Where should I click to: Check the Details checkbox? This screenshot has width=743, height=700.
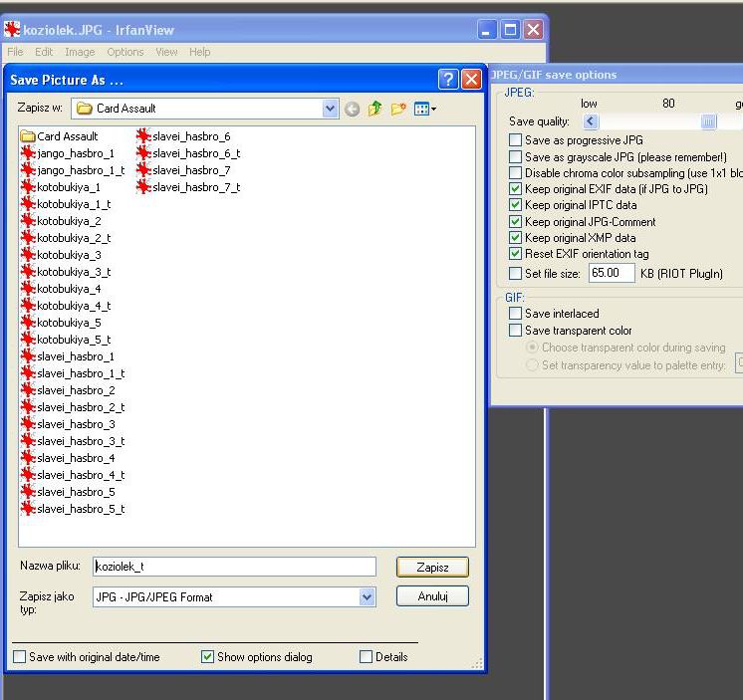point(366,657)
